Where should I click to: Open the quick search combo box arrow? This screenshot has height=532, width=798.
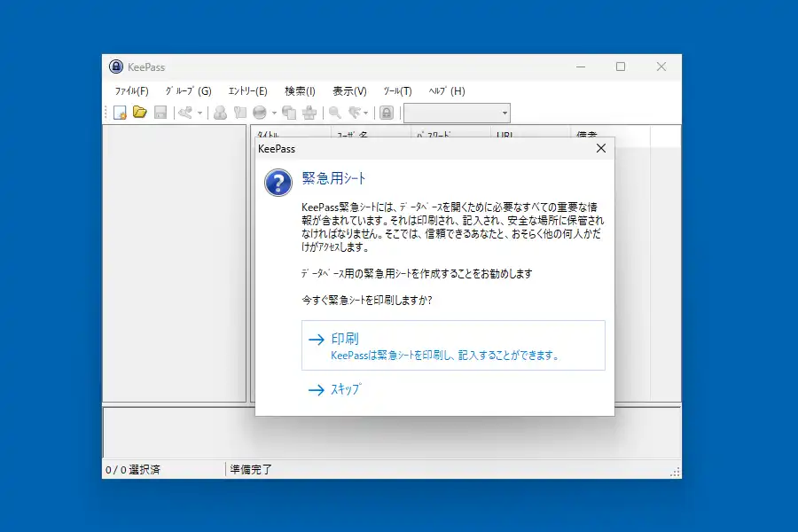[x=505, y=113]
